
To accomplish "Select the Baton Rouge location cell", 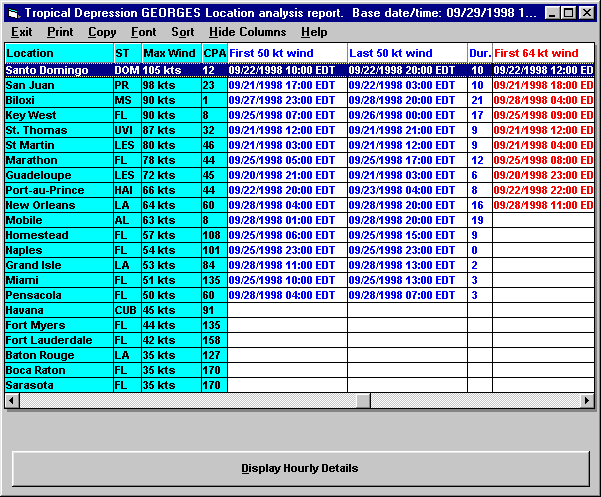I will (x=59, y=355).
